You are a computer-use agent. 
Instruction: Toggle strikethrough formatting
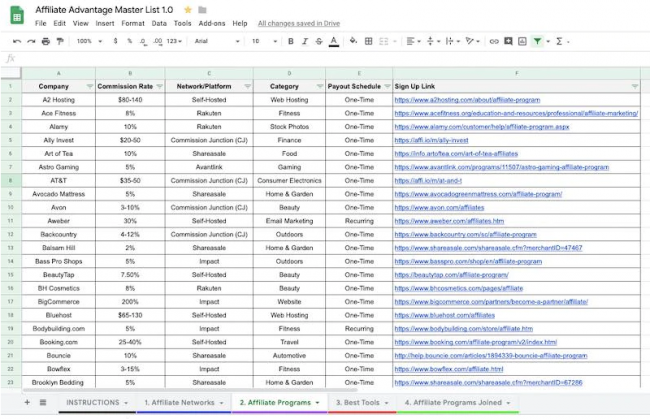pos(319,41)
